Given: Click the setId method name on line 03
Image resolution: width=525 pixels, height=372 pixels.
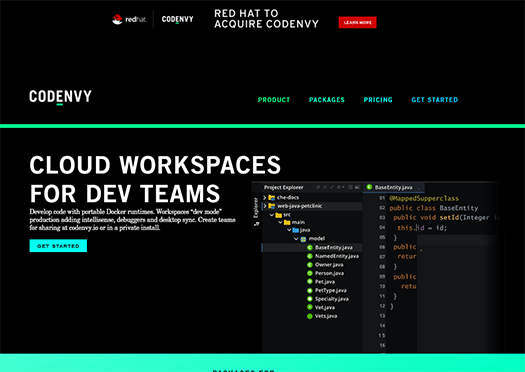Looking at the screenshot, I should (x=449, y=218).
